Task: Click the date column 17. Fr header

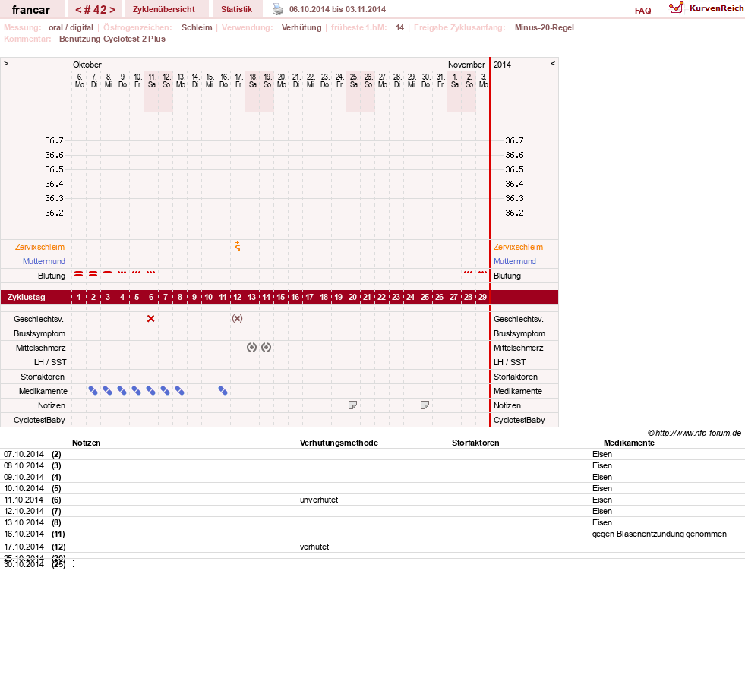Action: [238, 80]
